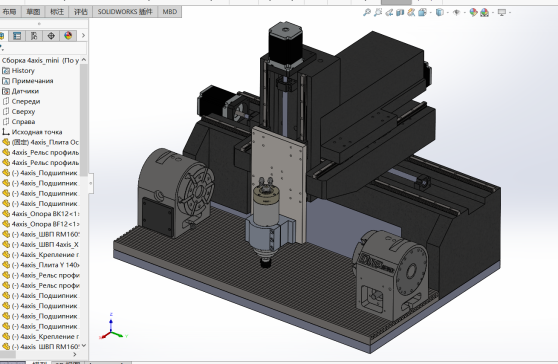Click the tree horizontal scroll right arrow
558x364 pixels.
pyautogui.click(x=75, y=354)
